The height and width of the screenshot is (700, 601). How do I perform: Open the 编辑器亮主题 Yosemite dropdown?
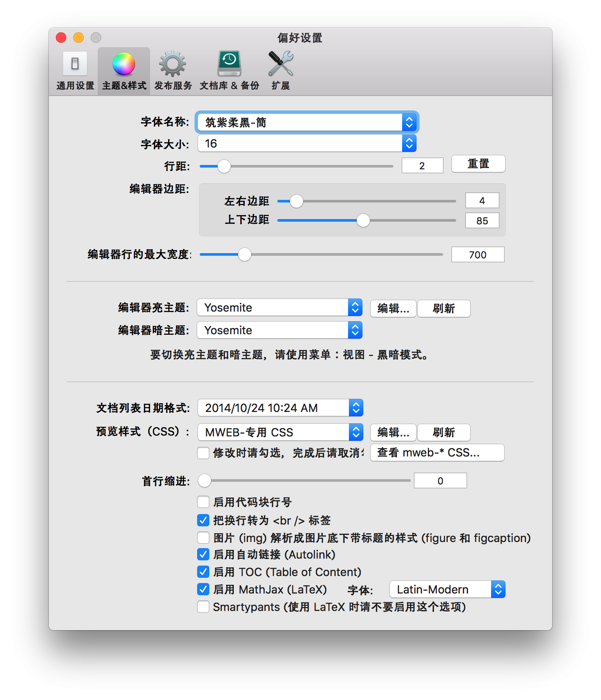[x=280, y=307]
